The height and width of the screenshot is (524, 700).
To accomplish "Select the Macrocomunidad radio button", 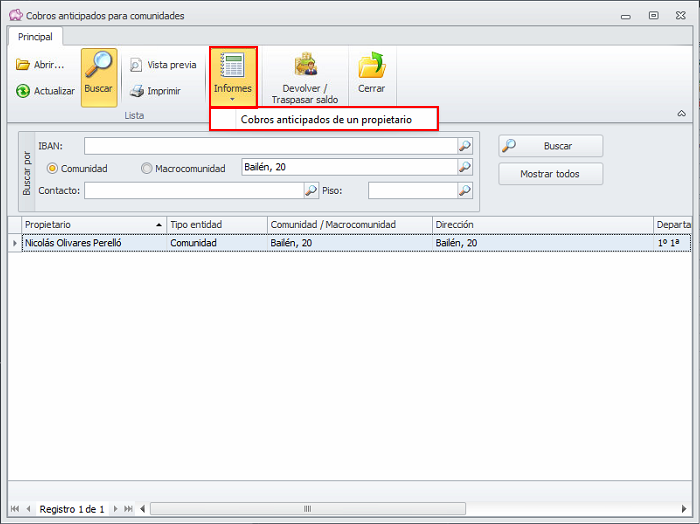I will [146, 168].
